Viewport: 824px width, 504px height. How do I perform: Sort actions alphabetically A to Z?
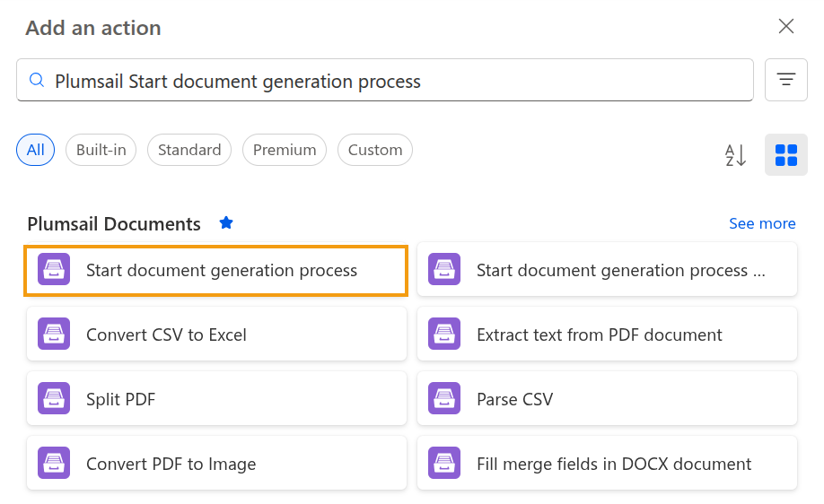735,155
